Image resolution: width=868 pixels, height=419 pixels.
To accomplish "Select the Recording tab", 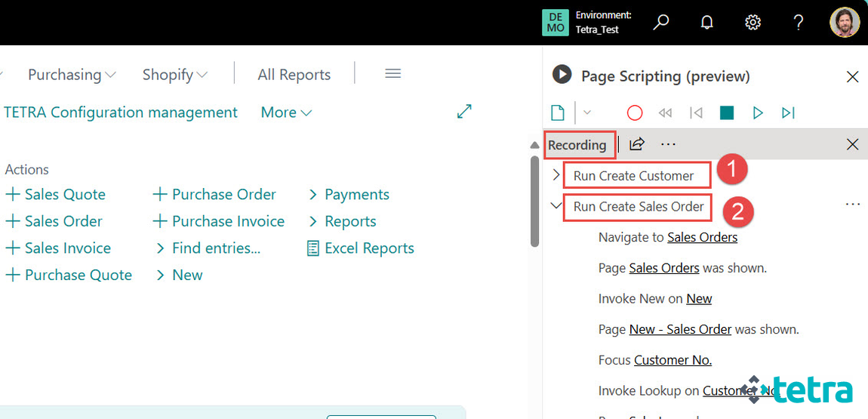I will click(577, 145).
